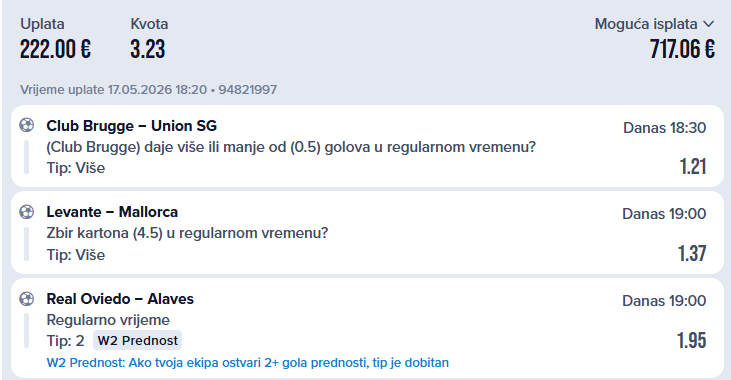Open the Levante – Mallorca match title

click(x=112, y=212)
